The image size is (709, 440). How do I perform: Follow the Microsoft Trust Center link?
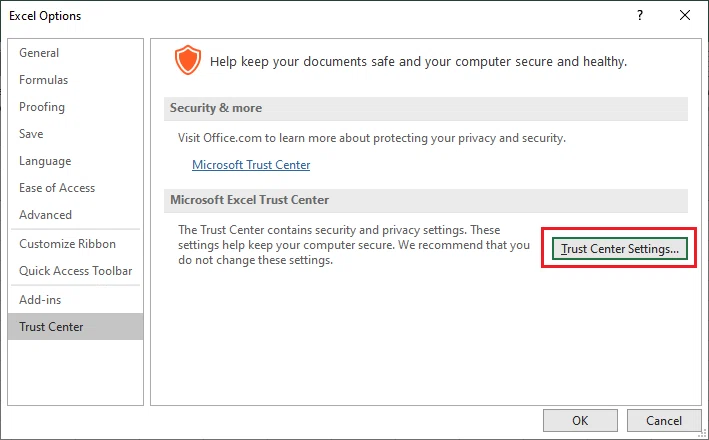(251, 165)
